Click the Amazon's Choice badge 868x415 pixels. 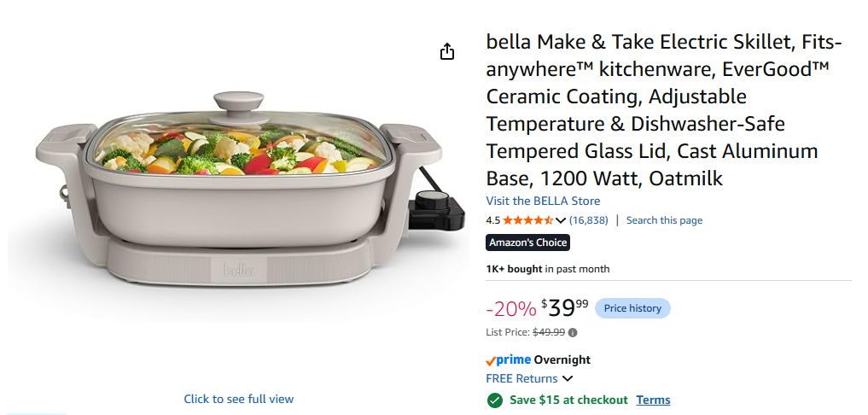click(x=527, y=243)
